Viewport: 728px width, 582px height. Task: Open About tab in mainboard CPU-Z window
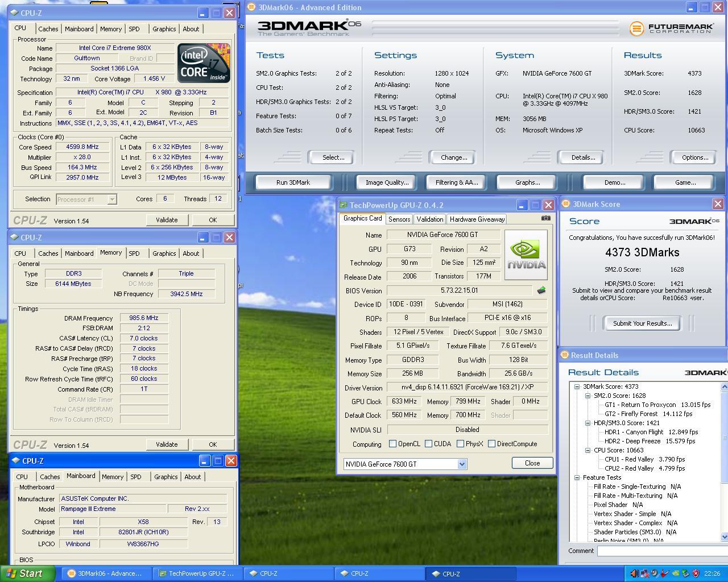(x=193, y=477)
